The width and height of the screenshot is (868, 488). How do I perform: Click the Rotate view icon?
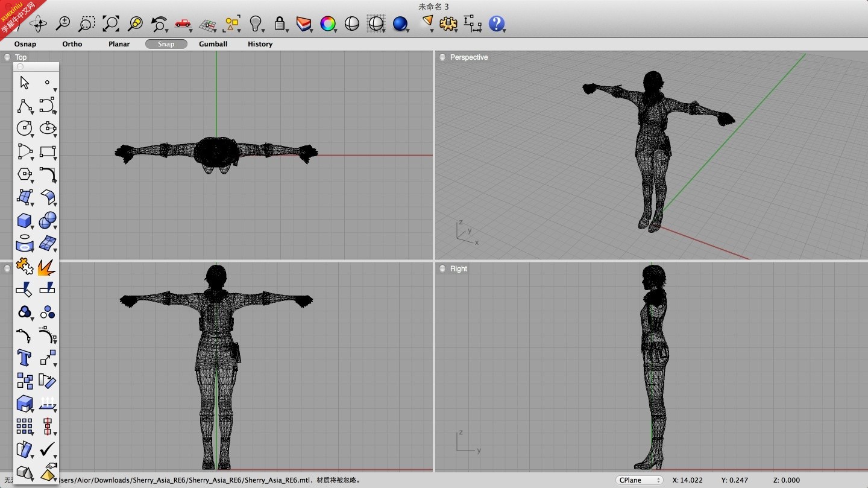point(38,24)
